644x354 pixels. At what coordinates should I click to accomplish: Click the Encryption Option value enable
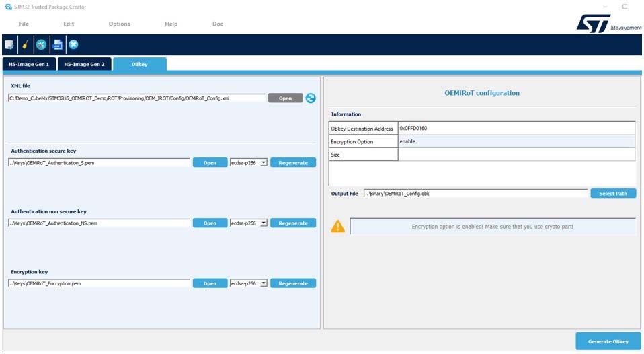coord(516,141)
